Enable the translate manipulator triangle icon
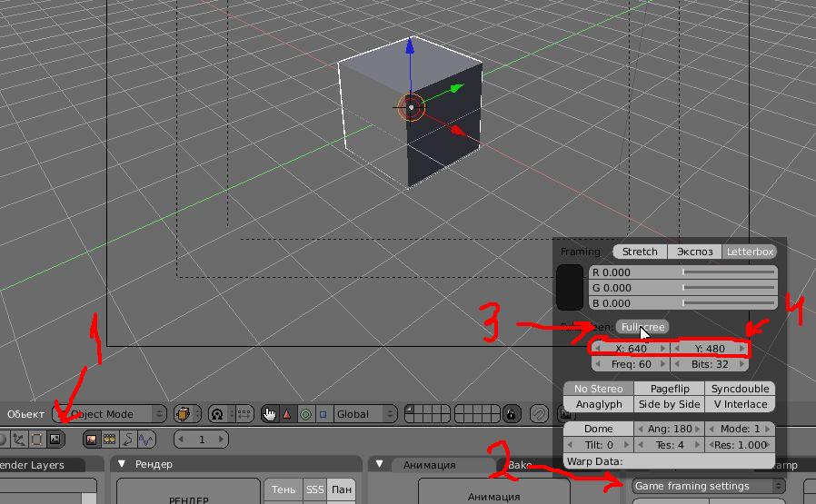The width and height of the screenshot is (816, 504). tap(287, 414)
